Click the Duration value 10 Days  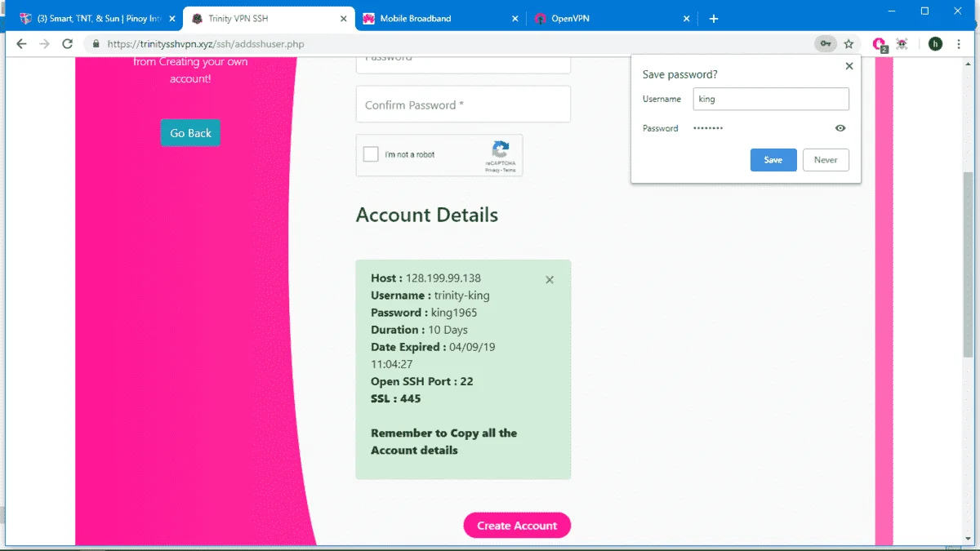pyautogui.click(x=448, y=330)
